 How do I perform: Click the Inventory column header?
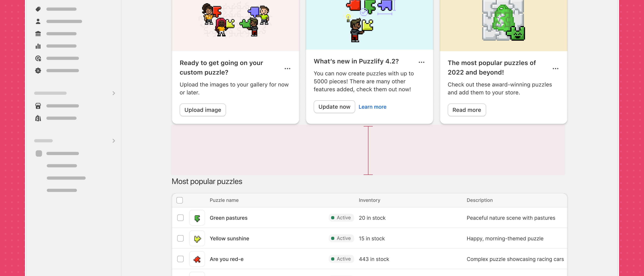click(369, 200)
